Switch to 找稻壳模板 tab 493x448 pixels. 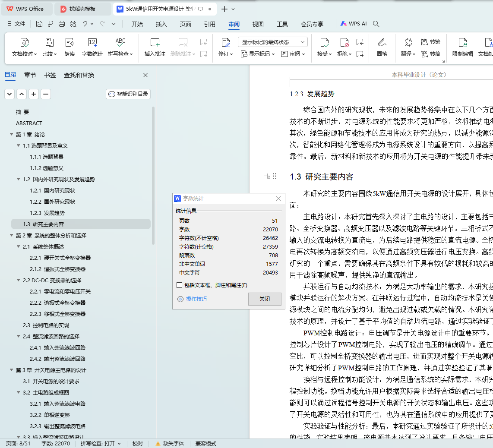tap(82, 9)
